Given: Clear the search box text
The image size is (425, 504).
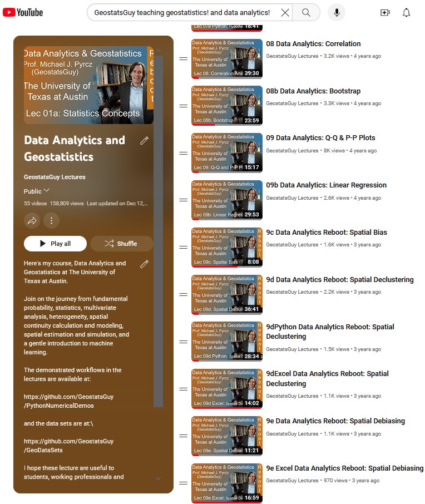Looking at the screenshot, I should point(285,13).
